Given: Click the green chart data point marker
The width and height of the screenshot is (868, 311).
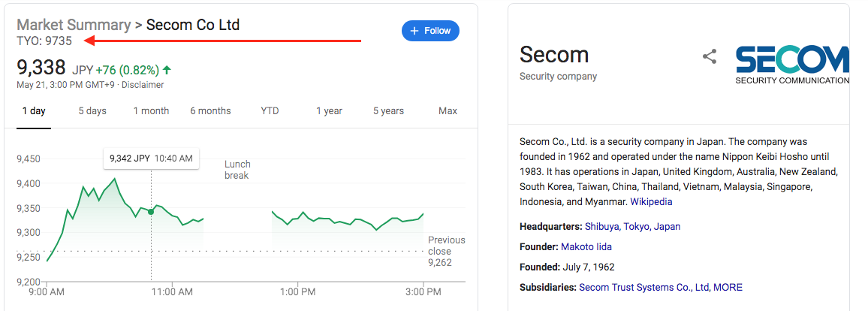Looking at the screenshot, I should pos(151,211).
